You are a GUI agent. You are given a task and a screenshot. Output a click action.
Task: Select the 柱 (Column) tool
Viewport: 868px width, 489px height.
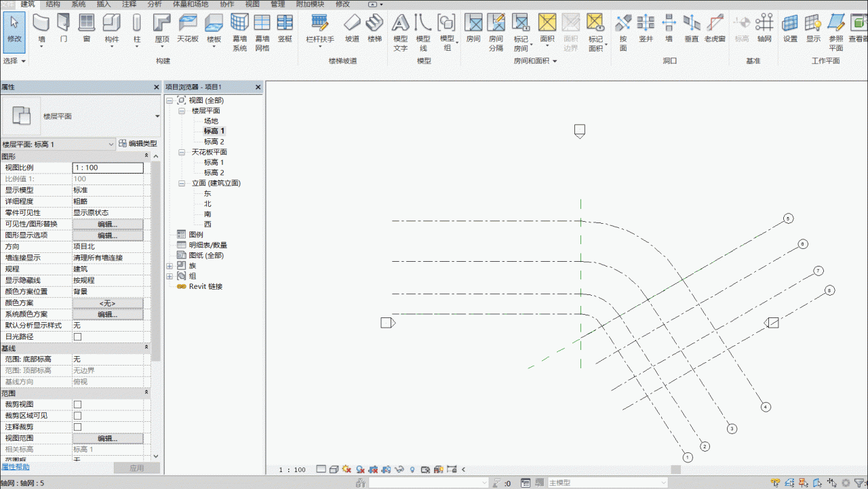point(137,30)
